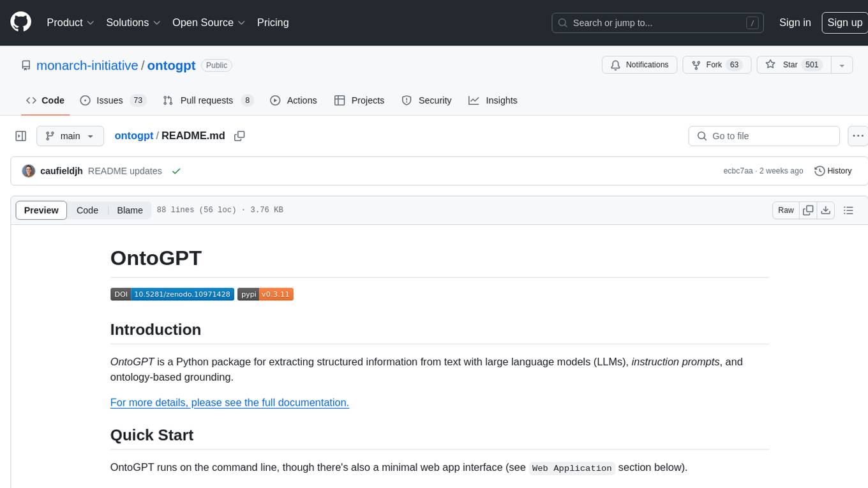868x488 pixels.
Task: Switch to the Projects tab
Action: [x=359, y=100]
